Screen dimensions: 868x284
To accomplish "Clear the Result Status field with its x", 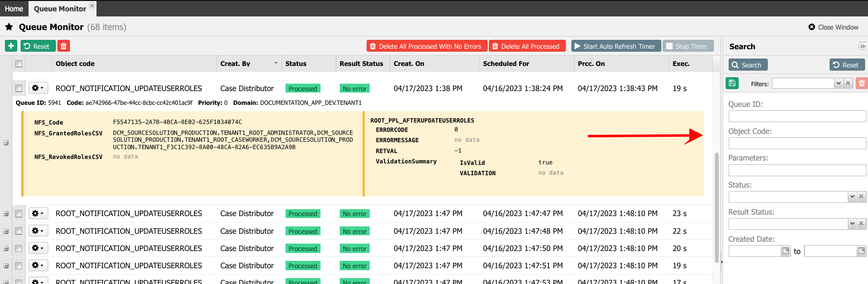I will tap(861, 223).
